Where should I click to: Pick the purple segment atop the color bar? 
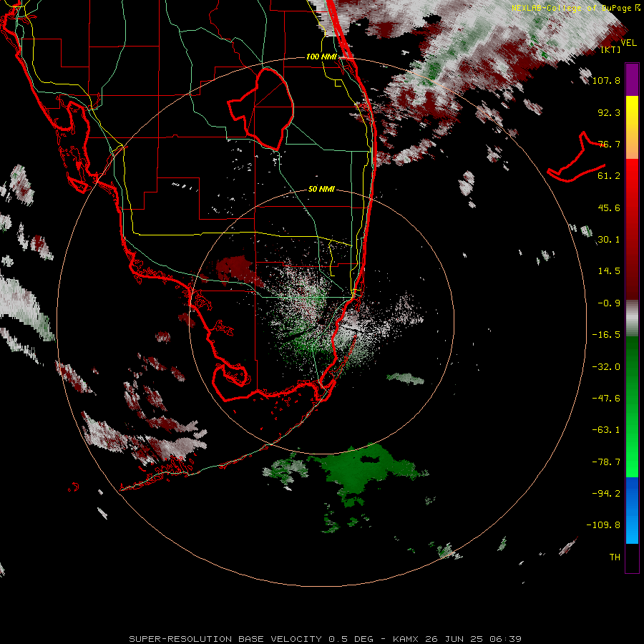tap(632, 80)
